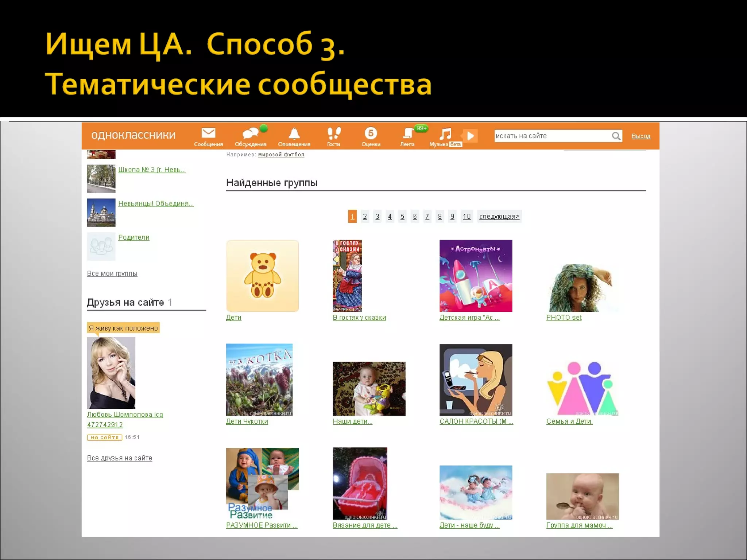
Task: Open the Лента feed icon
Action: click(x=407, y=133)
